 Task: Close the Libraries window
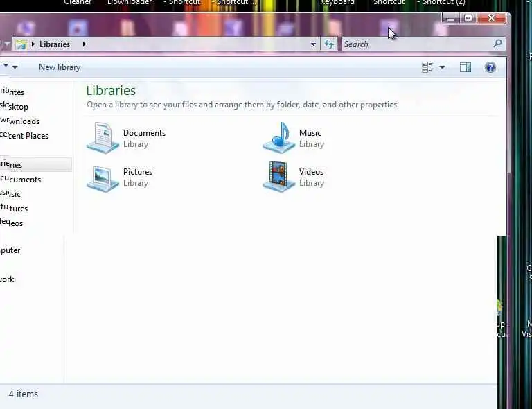[x=491, y=18]
